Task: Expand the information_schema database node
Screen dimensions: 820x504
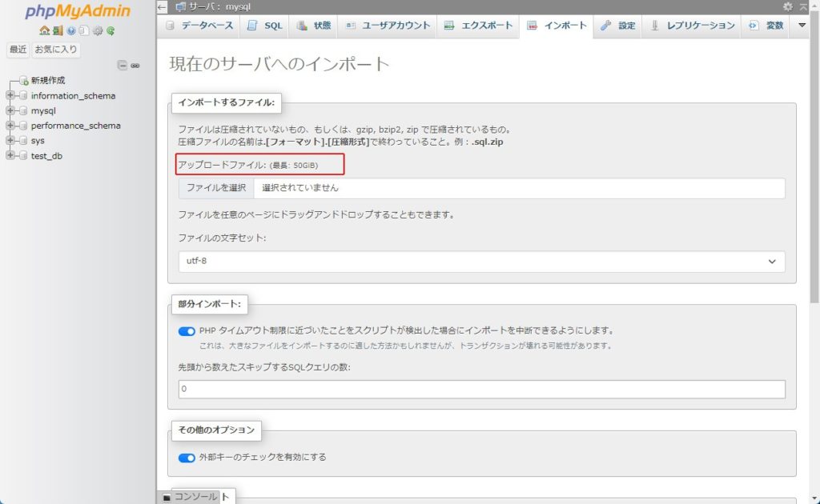Action: click(10, 96)
